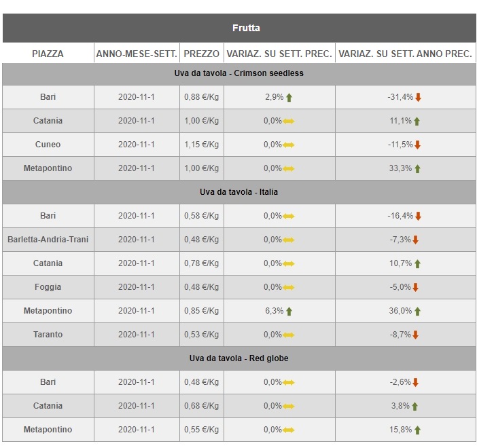Click green up arrow beside 2,9% in Bari Crimson row
This screenshot has width=477, height=448.
(x=289, y=97)
